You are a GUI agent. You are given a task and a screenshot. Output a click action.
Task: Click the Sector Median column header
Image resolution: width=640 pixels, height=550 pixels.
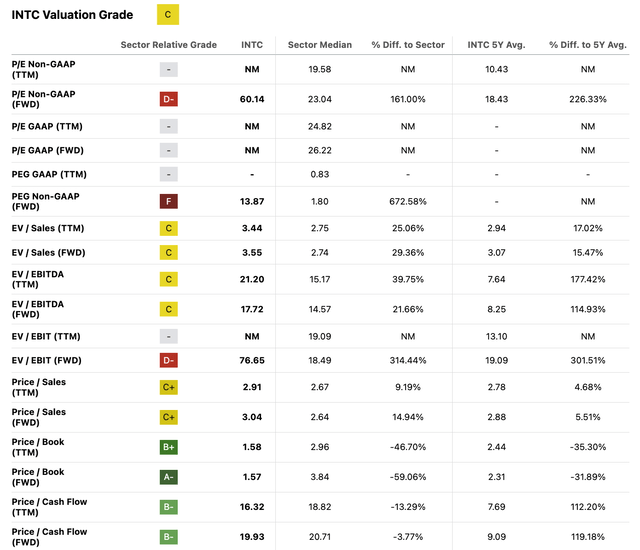[320, 46]
